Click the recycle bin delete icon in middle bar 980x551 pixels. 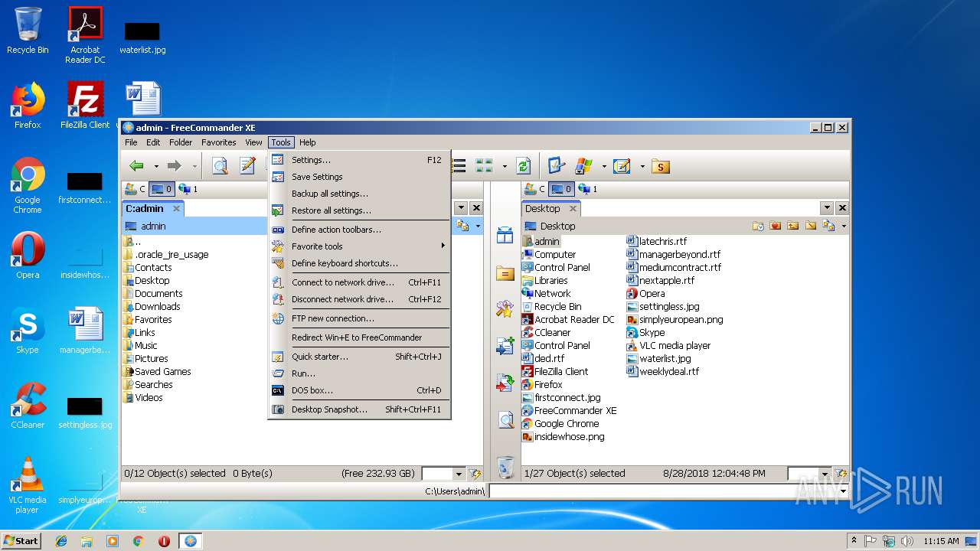(505, 466)
